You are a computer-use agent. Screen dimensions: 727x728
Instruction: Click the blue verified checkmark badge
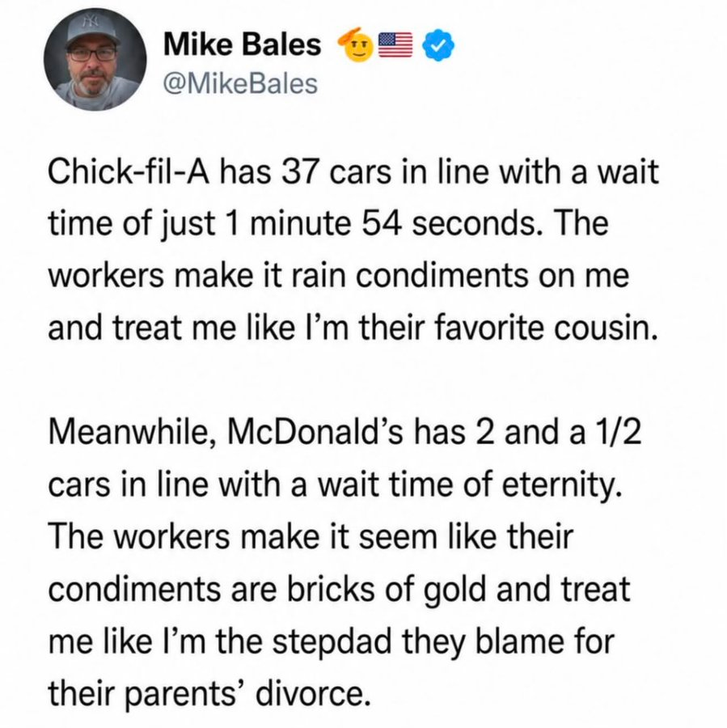click(438, 45)
